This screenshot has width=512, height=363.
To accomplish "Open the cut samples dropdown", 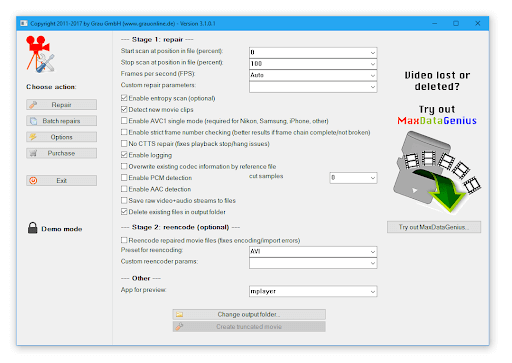I will 373,178.
